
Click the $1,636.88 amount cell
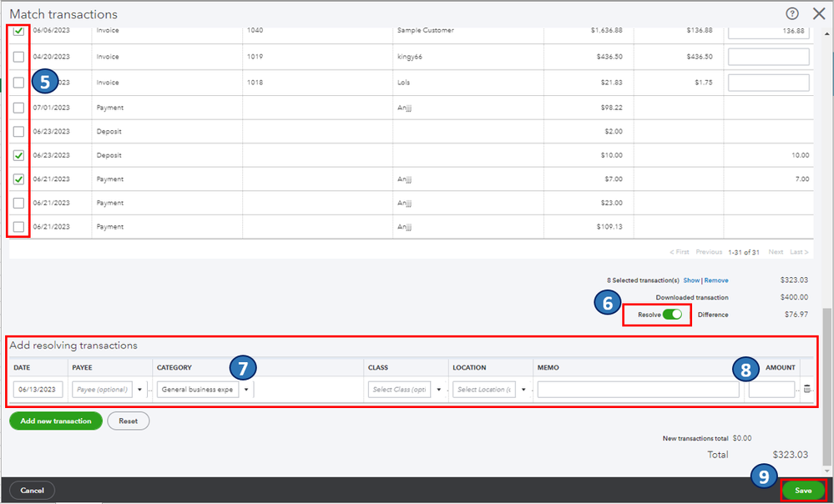coord(606,30)
